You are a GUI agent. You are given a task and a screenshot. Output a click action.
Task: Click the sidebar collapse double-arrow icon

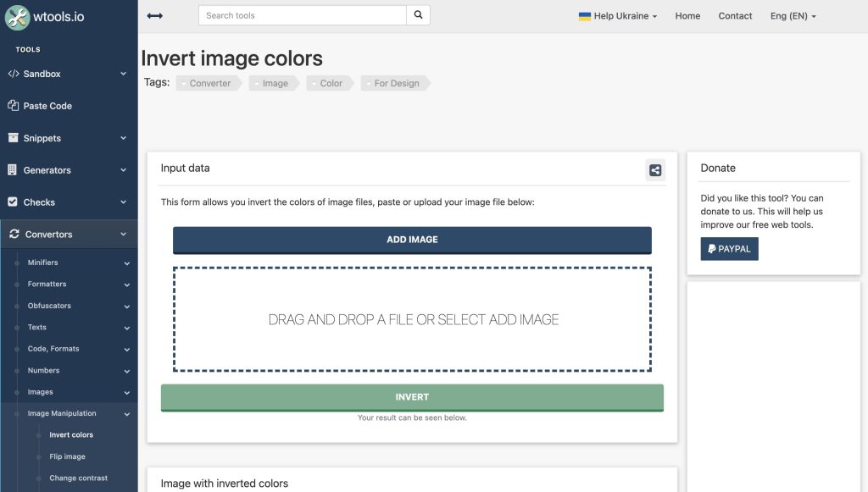pos(155,16)
